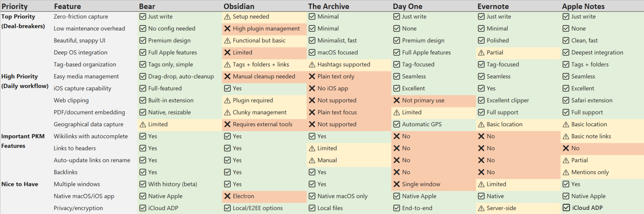Click the "Day One" column header
Viewport: 644px width, 214px height.
(407, 6)
